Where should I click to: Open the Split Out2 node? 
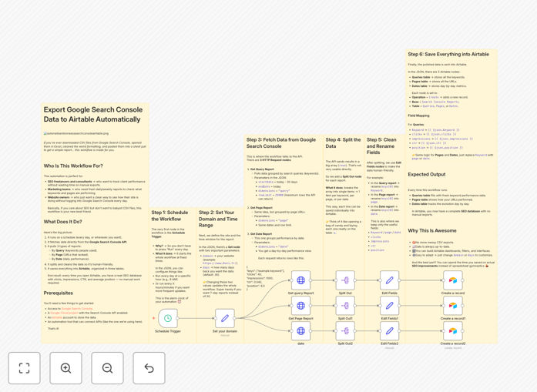(345, 330)
